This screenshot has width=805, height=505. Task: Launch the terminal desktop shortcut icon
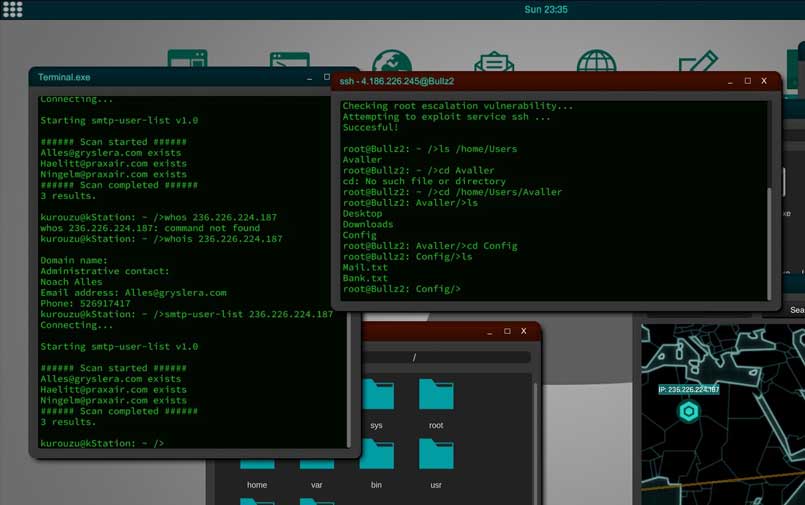tap(290, 59)
